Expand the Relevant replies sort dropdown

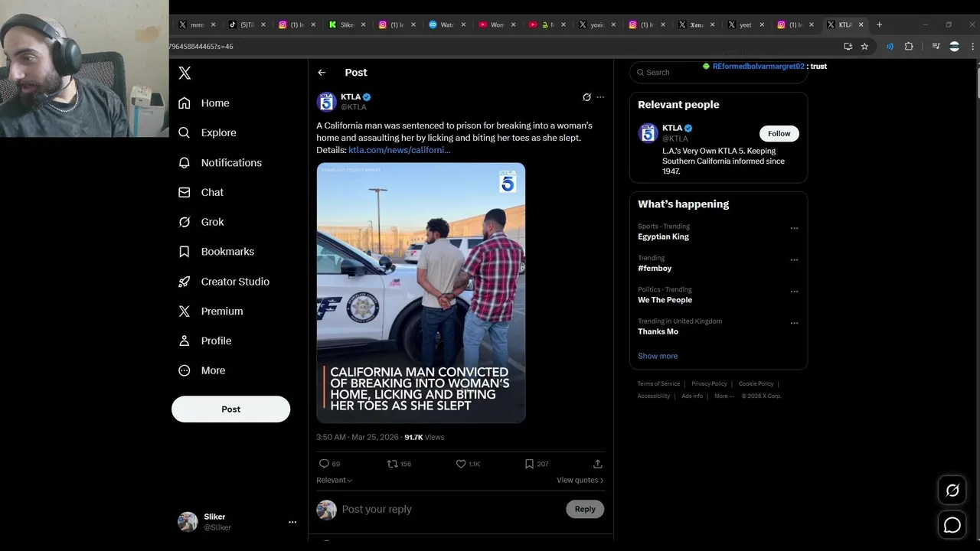pos(335,480)
